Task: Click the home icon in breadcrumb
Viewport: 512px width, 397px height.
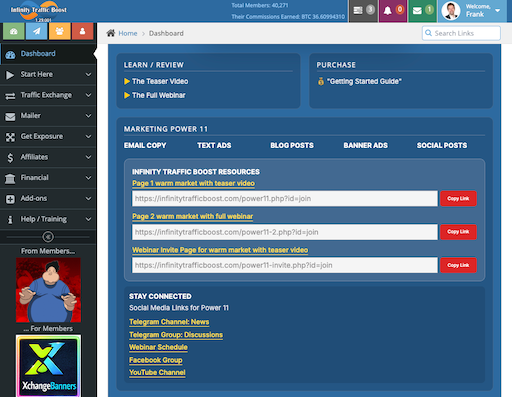Action: pyautogui.click(x=111, y=33)
